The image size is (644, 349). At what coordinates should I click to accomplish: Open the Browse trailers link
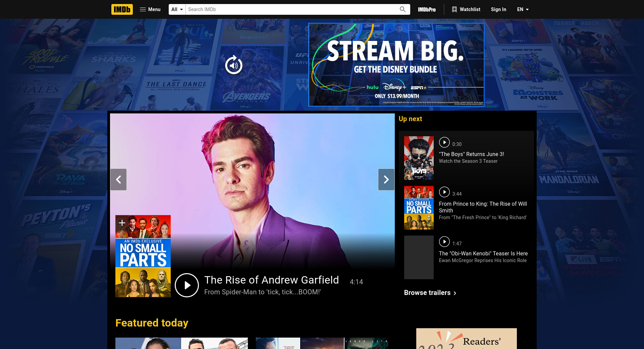point(427,293)
